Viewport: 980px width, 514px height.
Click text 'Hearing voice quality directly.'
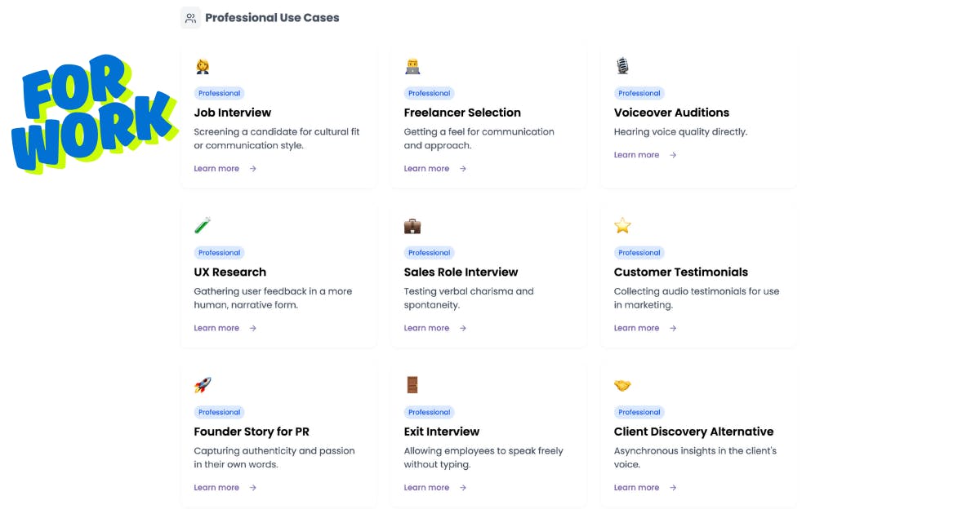(x=680, y=132)
